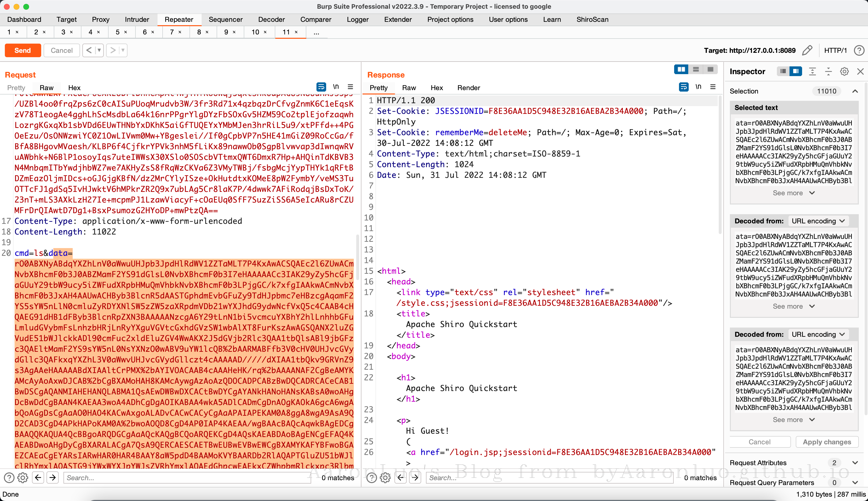The height and width of the screenshot is (501, 868).
Task: Click the response pane vertical scrollbar
Action: click(x=720, y=165)
